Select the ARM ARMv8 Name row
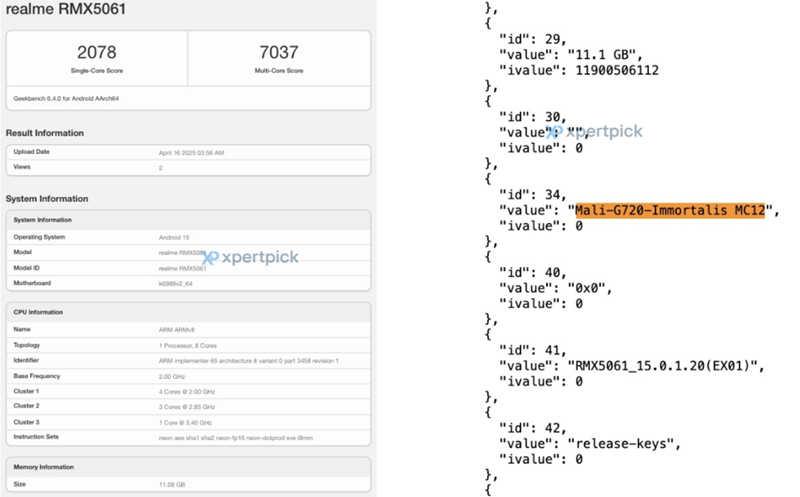Screen dimensions: 800x497 [188, 329]
